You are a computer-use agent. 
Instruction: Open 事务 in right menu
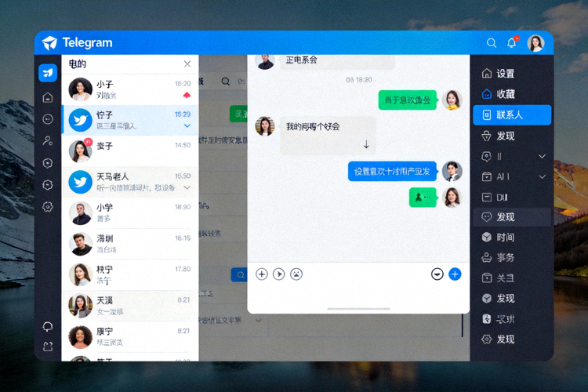point(512,258)
